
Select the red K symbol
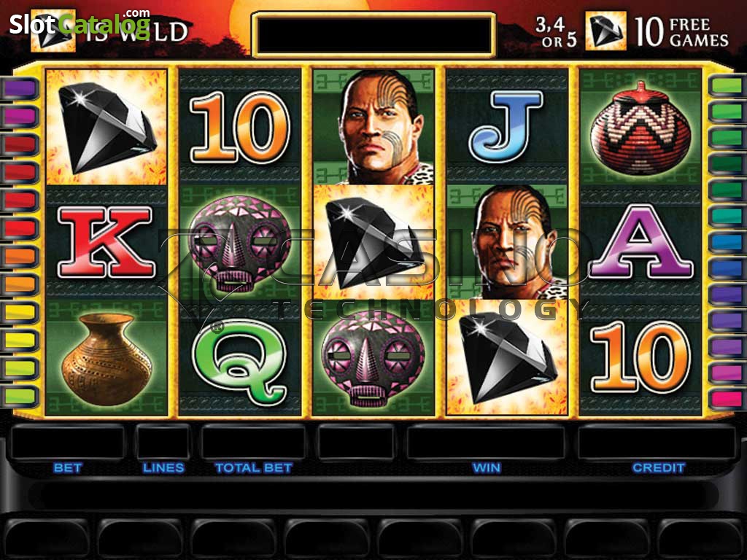(106, 243)
